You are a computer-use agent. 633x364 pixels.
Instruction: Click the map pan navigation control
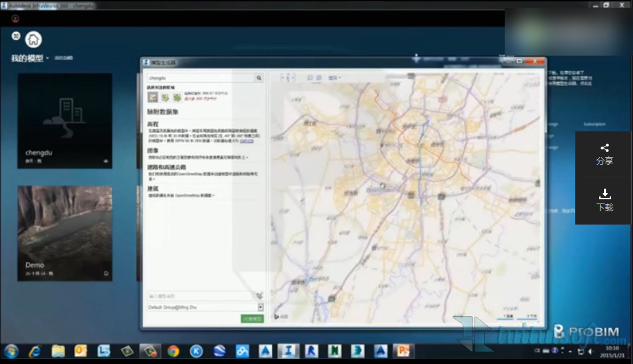(288, 78)
